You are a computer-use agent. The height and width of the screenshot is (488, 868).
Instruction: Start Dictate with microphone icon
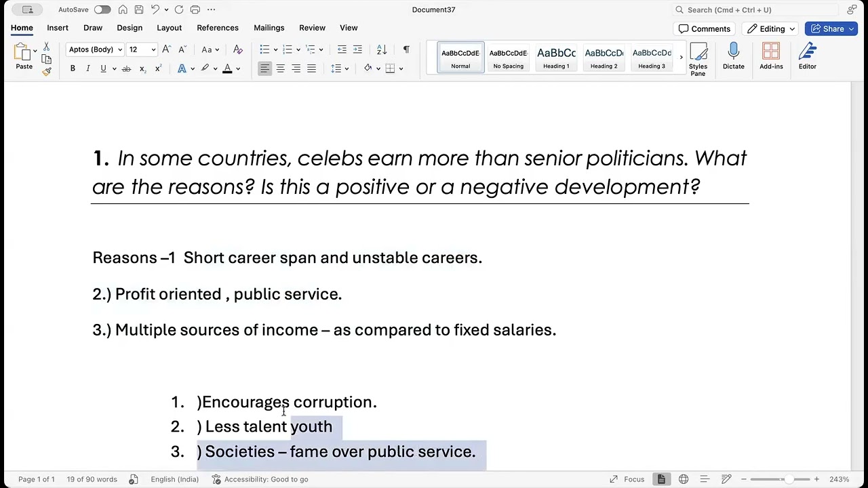click(733, 56)
